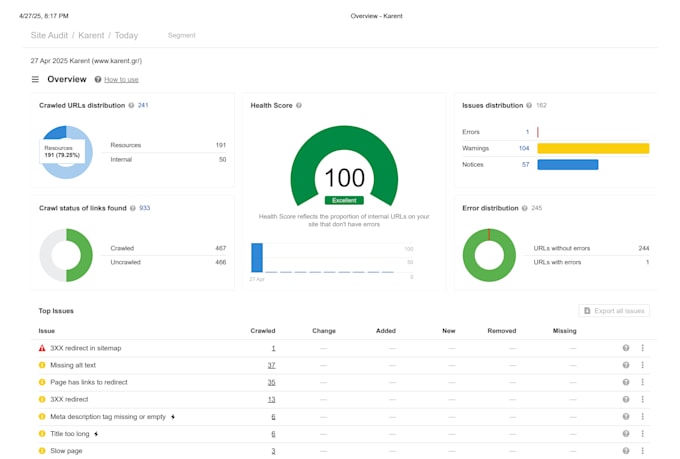Click the yellow Warnings bar
This screenshot has height=459, width=680.
(593, 148)
